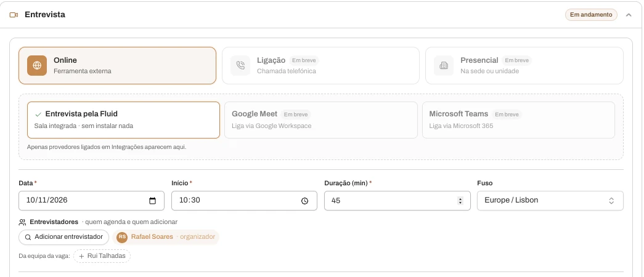Image resolution: width=644 pixels, height=277 pixels.
Task: Click the globe icon on Online card
Action: coord(37,66)
